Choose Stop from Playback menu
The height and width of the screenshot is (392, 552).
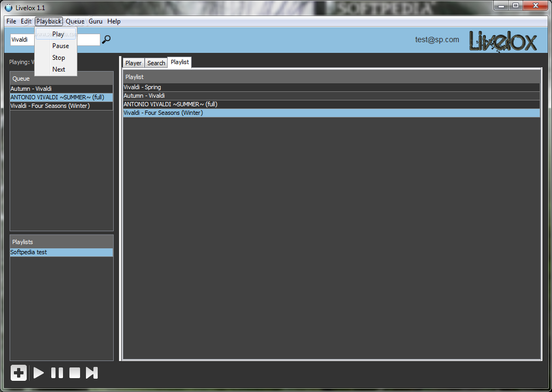pyautogui.click(x=56, y=57)
